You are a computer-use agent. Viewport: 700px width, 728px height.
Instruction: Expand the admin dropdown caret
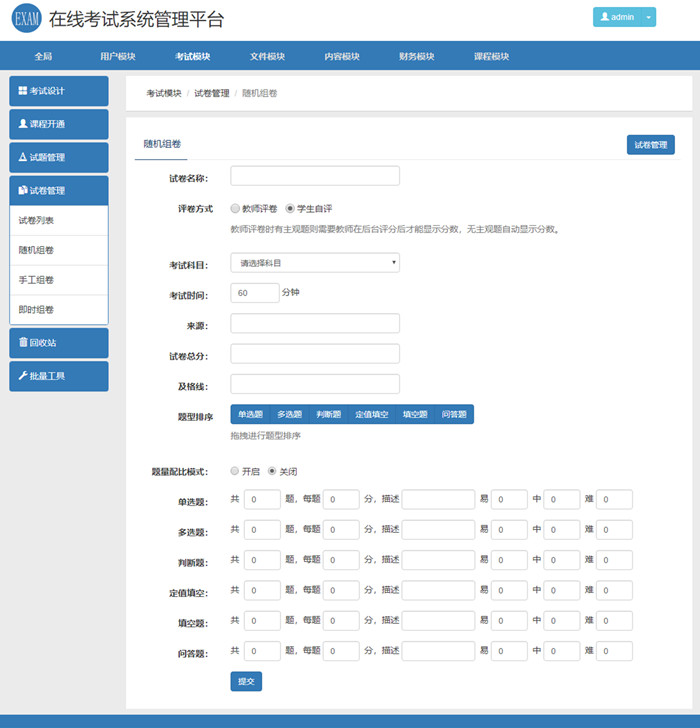pos(648,17)
